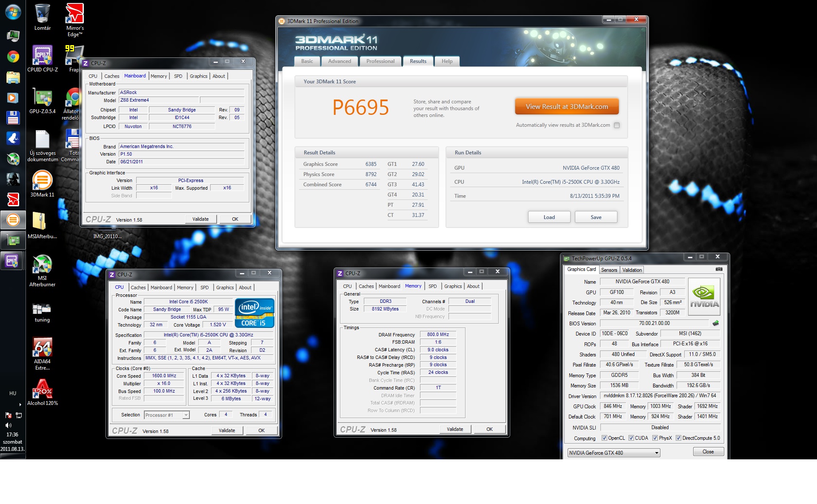Open the Alcohol 120% desktop icon
This screenshot has width=817, height=504.
pos(42,389)
